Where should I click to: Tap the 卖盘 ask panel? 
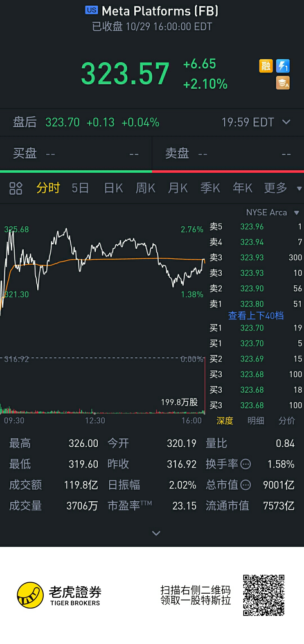coord(228,153)
